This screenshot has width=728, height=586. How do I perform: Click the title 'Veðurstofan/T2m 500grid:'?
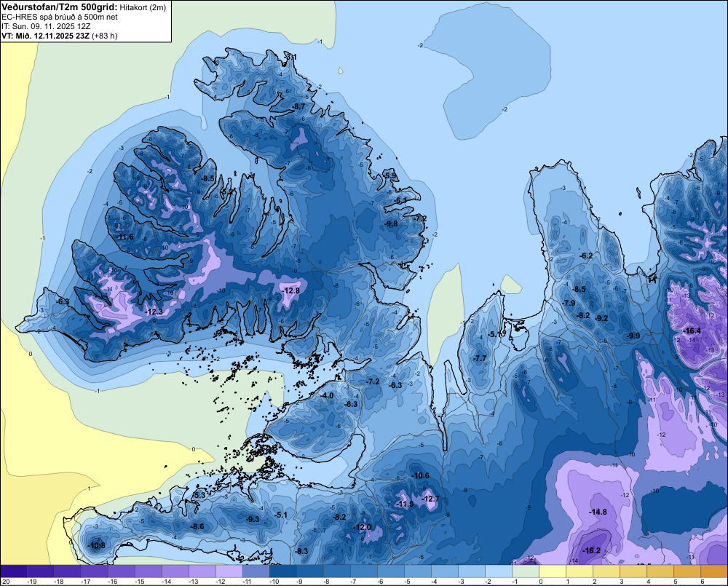click(x=60, y=7)
